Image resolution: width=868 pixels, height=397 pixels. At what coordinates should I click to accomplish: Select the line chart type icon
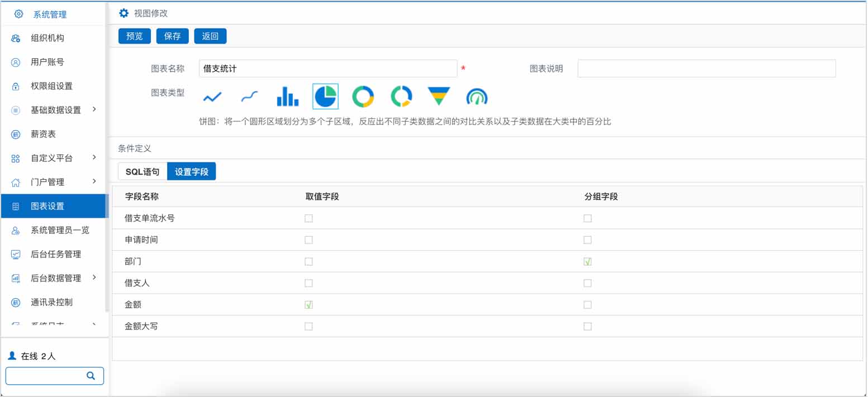click(212, 96)
